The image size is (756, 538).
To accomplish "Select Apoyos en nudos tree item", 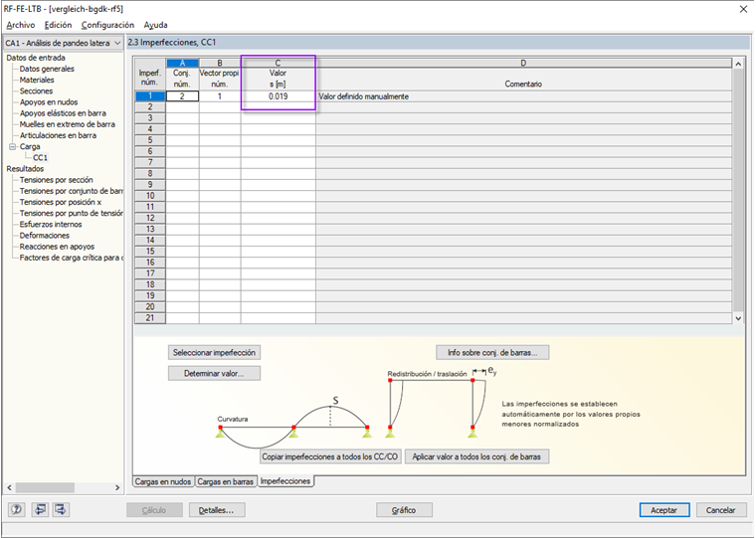I will tap(49, 102).
